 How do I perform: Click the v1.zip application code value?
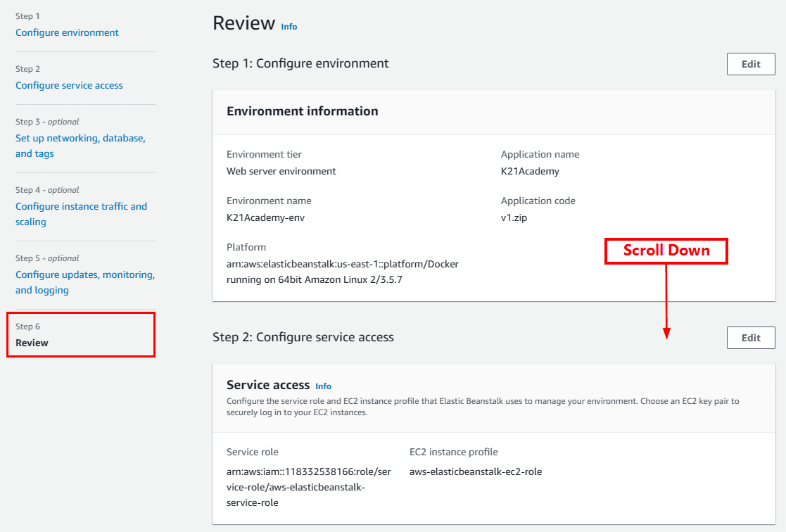coord(514,217)
